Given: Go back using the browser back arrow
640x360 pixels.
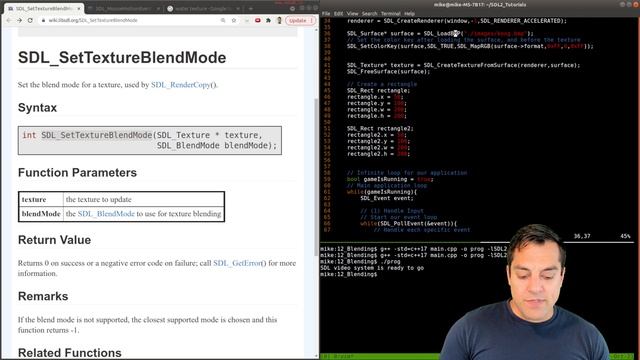Looking at the screenshot, I should coord(9,20).
